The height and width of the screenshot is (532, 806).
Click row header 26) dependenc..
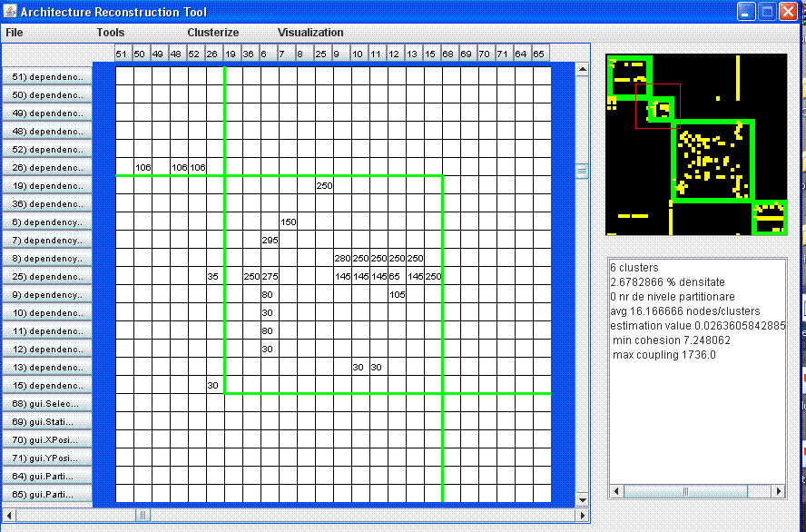47,168
